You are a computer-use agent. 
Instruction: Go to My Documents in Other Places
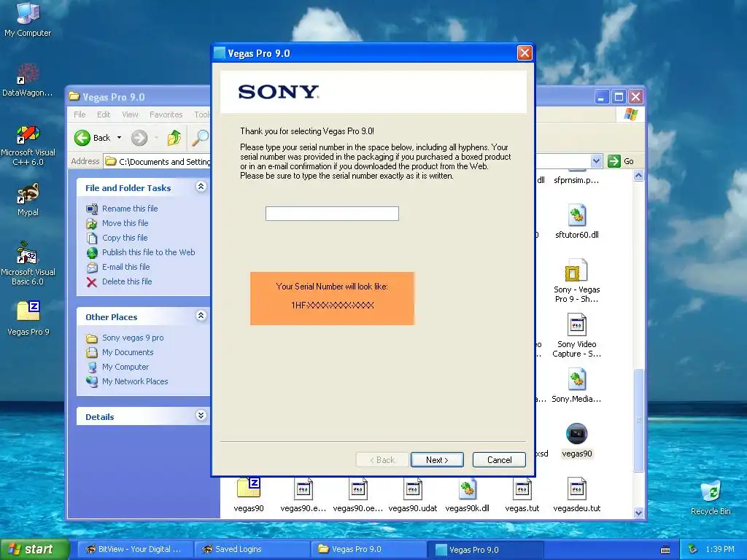tap(128, 352)
